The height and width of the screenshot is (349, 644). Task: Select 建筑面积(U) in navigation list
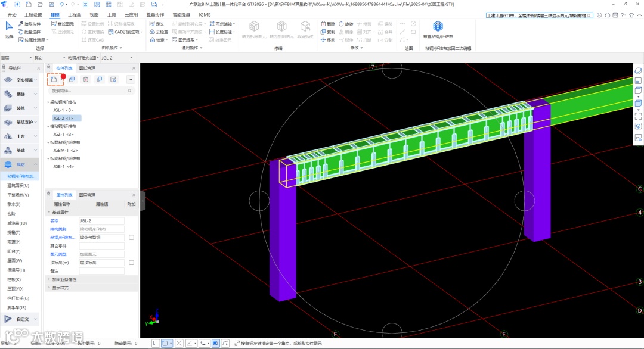click(x=18, y=185)
